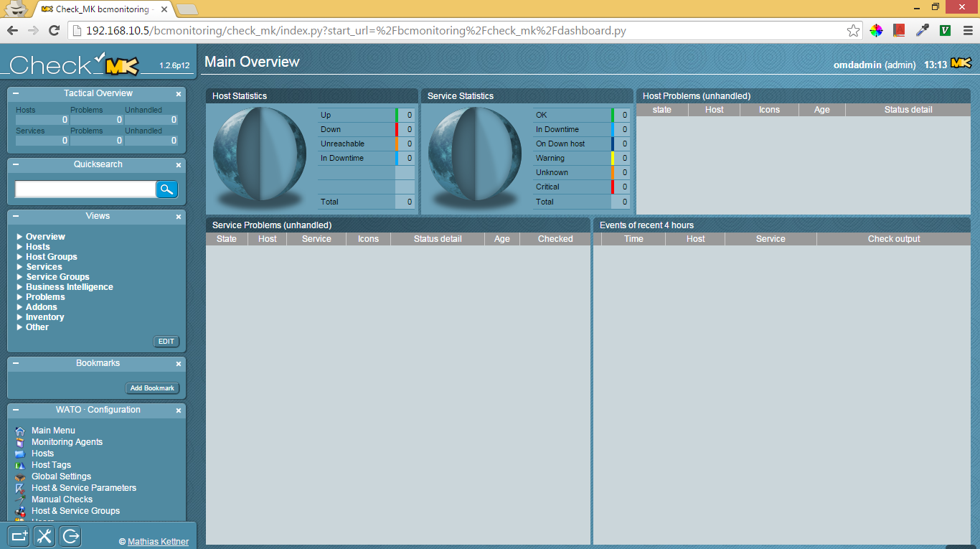This screenshot has width=980, height=549.
Task: Expand Host Groups in Views tree
Action: [20, 257]
